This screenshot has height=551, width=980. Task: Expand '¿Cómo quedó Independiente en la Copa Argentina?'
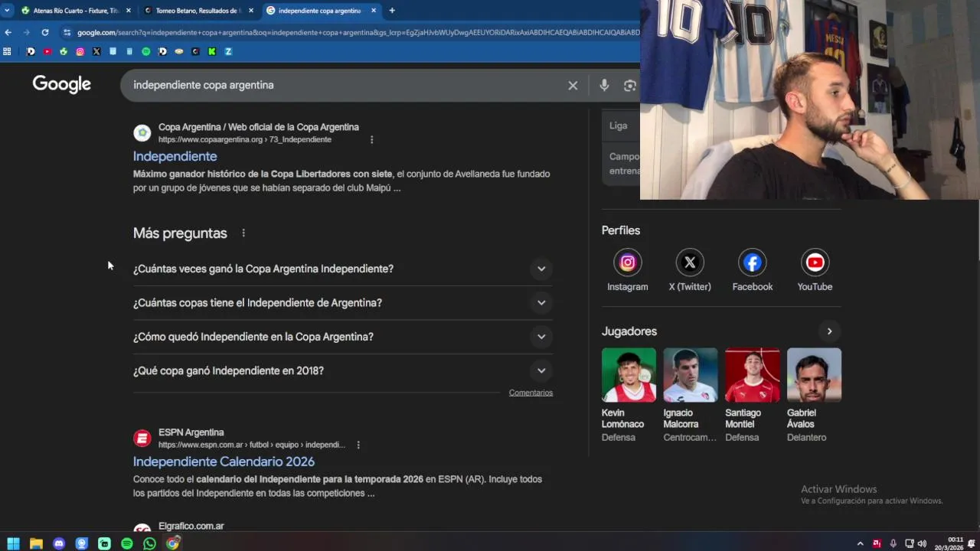click(x=342, y=337)
